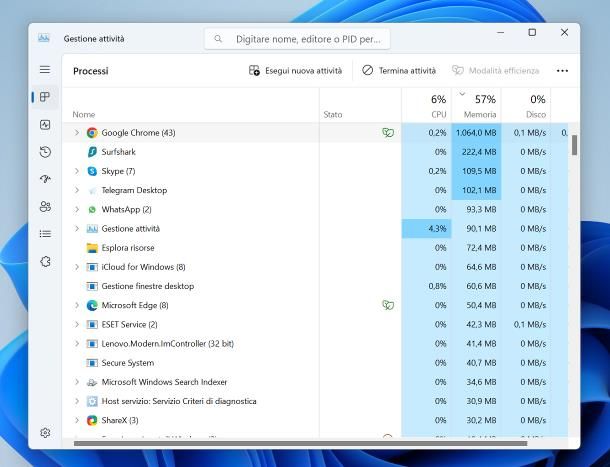610x467 pixels.
Task: Open the App history sidebar icon
Action: pyautogui.click(x=45, y=152)
